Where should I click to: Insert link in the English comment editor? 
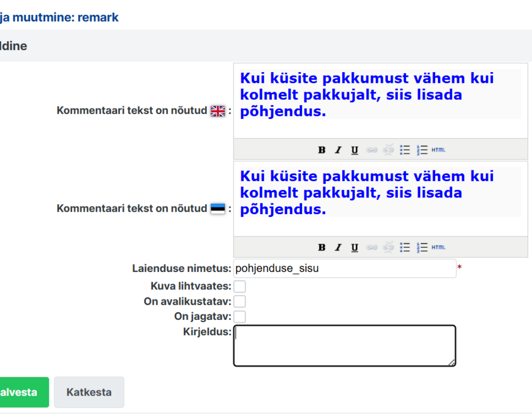click(x=372, y=150)
